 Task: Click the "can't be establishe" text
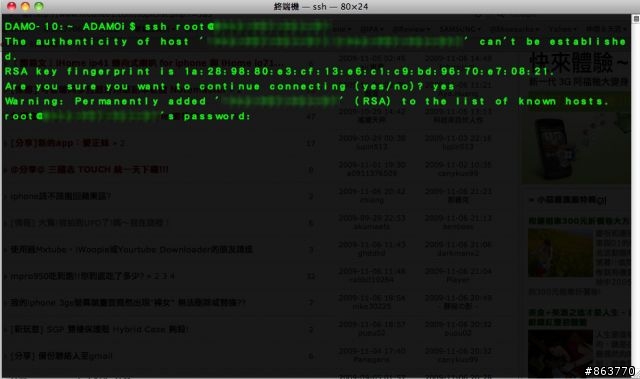pyautogui.click(x=552, y=42)
